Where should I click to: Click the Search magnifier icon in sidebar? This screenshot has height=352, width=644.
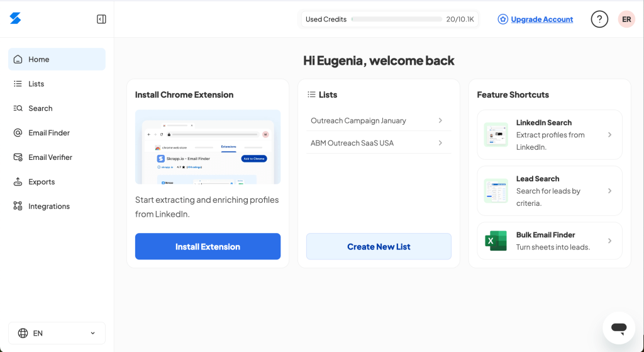pos(18,108)
